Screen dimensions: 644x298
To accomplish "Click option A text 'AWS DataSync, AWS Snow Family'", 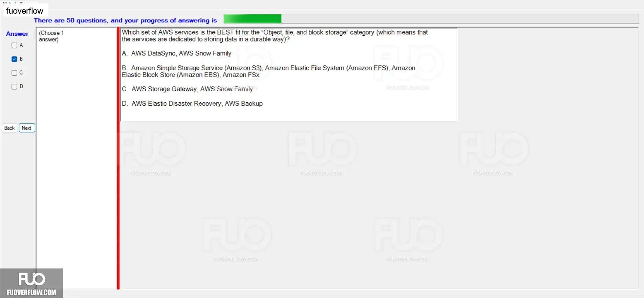I will coord(177,53).
